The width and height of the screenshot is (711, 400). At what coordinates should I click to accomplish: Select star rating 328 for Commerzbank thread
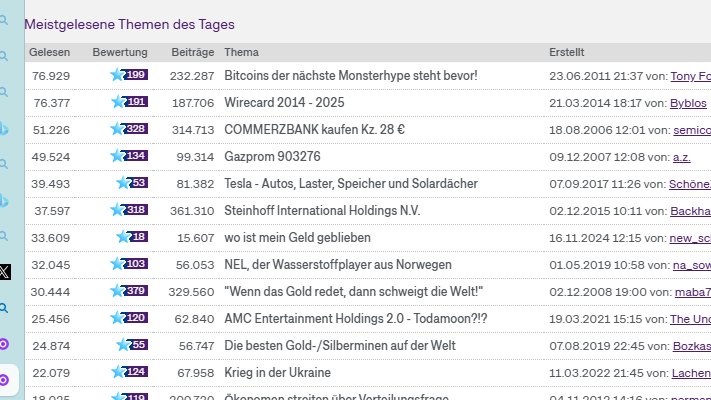click(x=130, y=129)
